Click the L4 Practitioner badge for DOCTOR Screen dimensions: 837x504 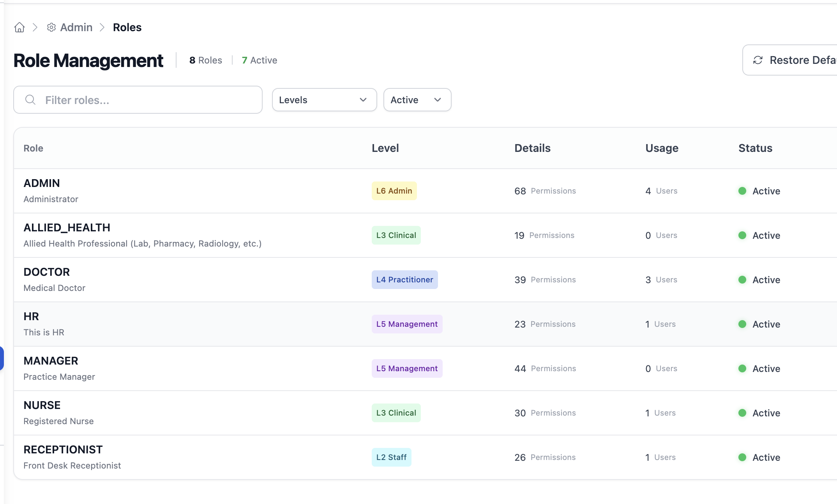click(404, 279)
